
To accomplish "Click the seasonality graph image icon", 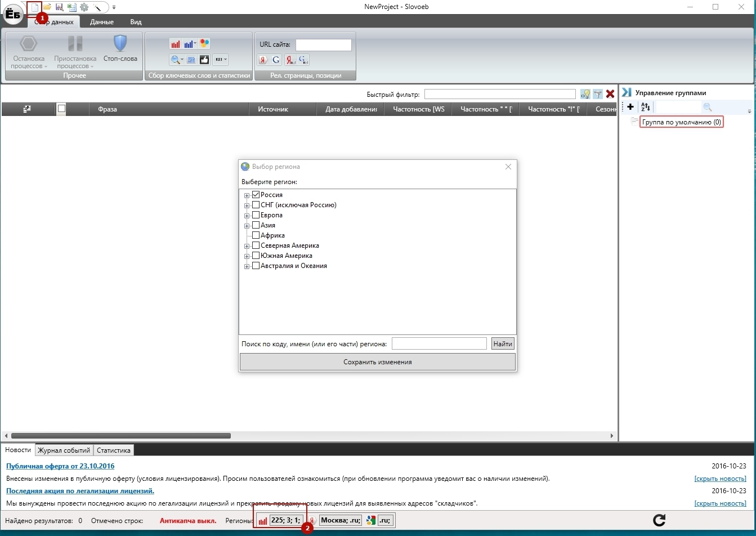I will [x=191, y=60].
